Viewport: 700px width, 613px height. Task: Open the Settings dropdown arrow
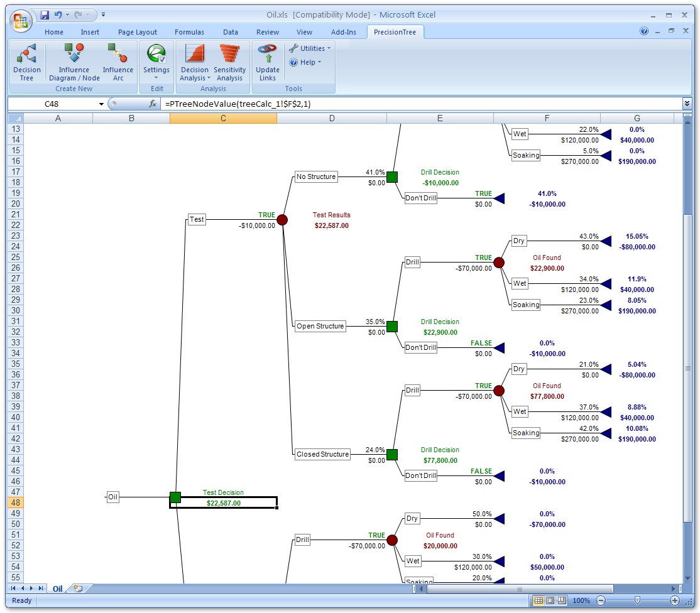[156, 78]
